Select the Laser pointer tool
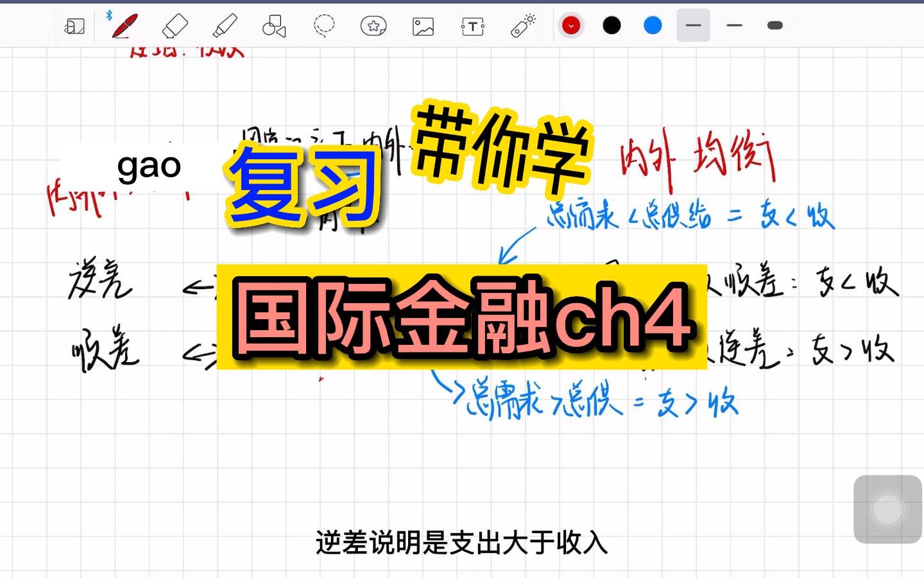The height and width of the screenshot is (578, 924). [x=523, y=26]
